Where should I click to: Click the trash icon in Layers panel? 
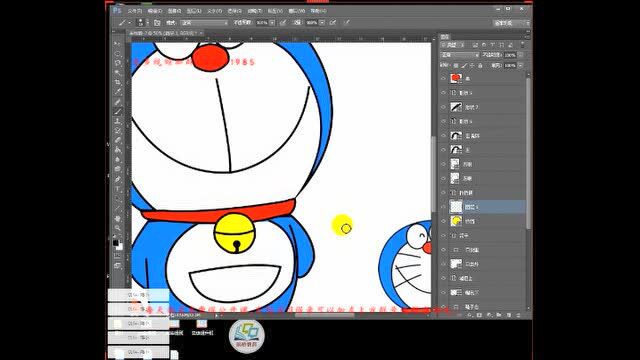[x=518, y=315]
